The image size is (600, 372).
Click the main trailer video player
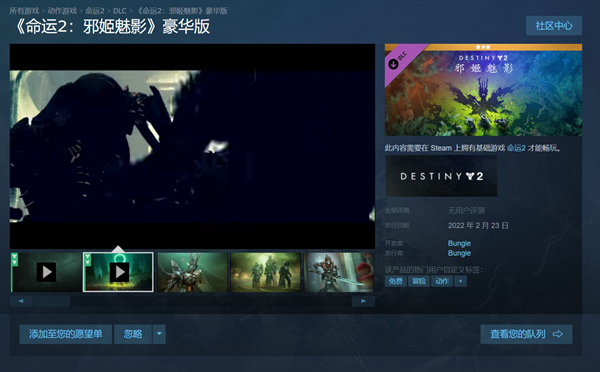192,146
